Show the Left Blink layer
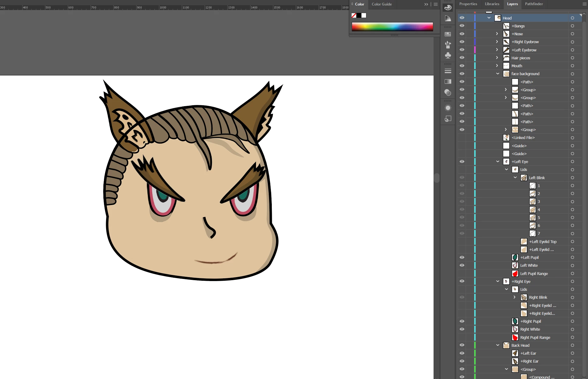 point(462,178)
